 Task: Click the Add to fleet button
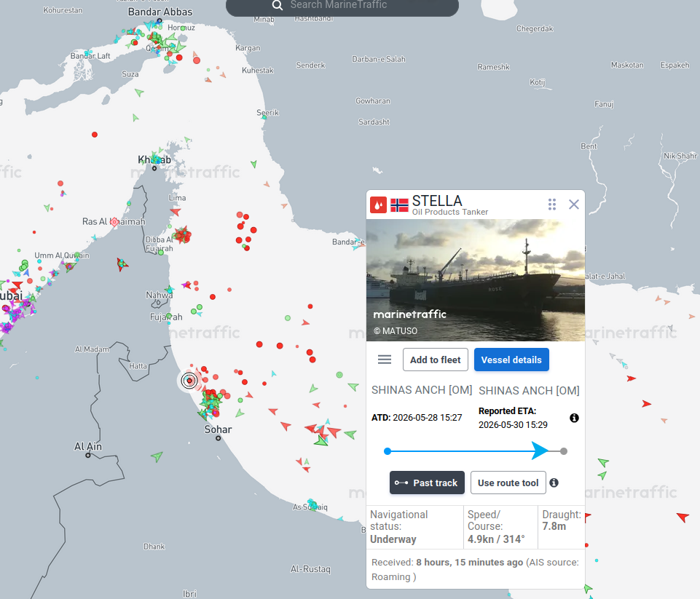(x=436, y=360)
